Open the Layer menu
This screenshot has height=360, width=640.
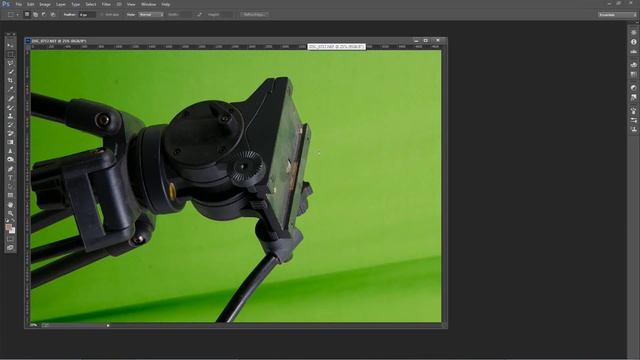click(60, 4)
